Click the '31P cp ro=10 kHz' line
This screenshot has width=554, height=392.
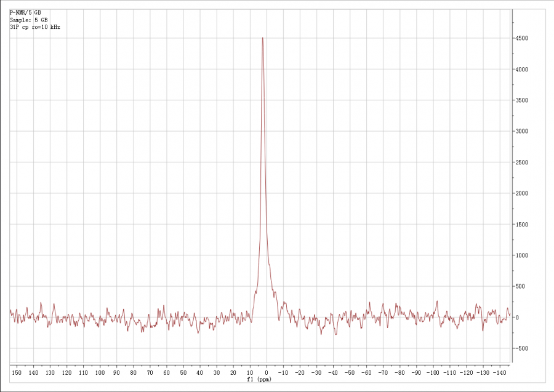pos(35,27)
